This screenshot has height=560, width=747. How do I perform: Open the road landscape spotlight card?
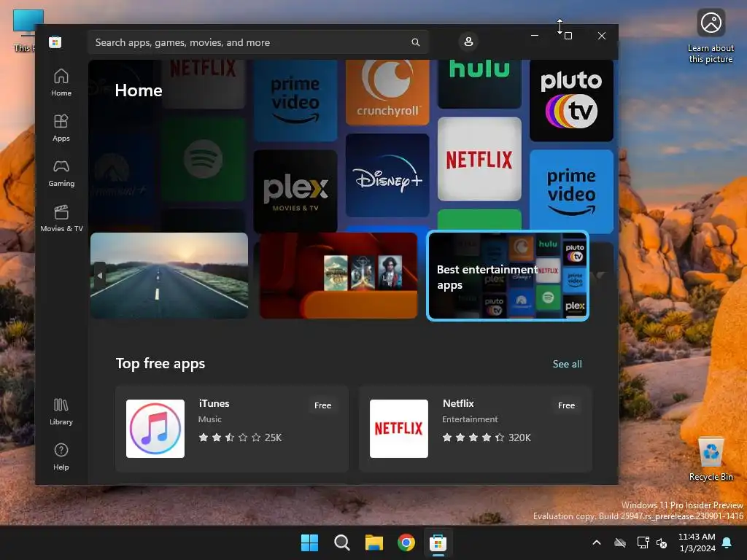169,276
